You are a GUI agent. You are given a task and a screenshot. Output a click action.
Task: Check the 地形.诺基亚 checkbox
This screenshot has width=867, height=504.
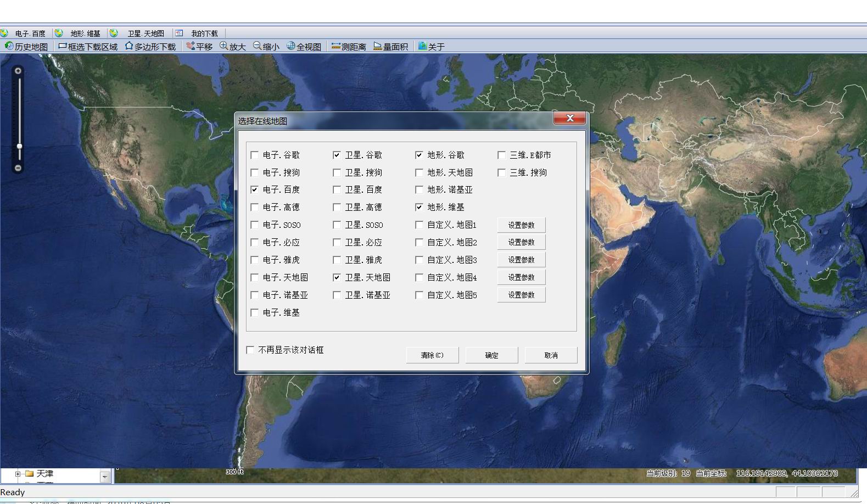click(419, 189)
